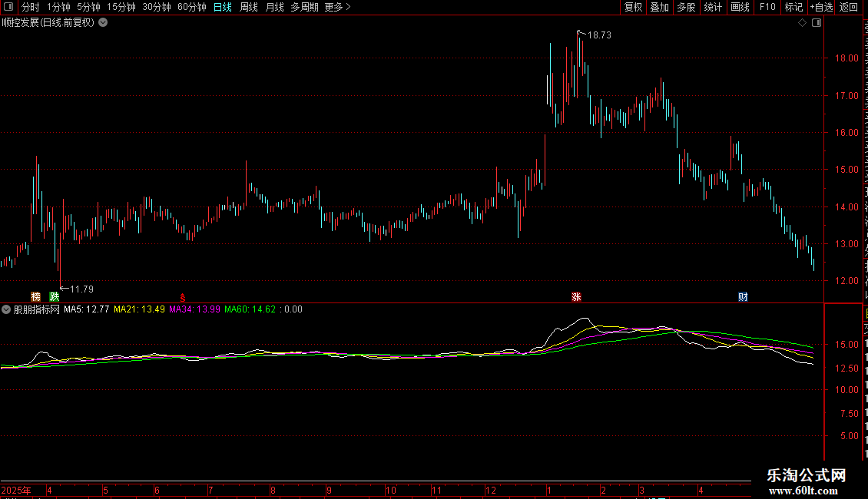Click month 12 on the time axis

coord(491,490)
